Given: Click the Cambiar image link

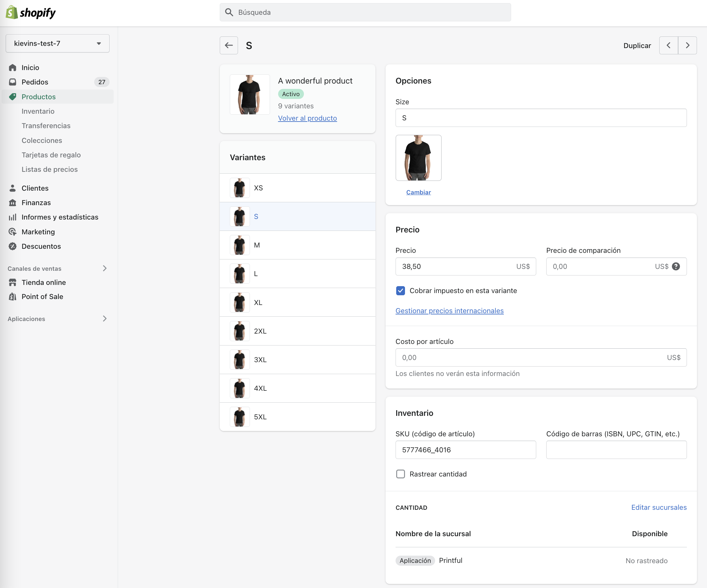Looking at the screenshot, I should [x=418, y=192].
